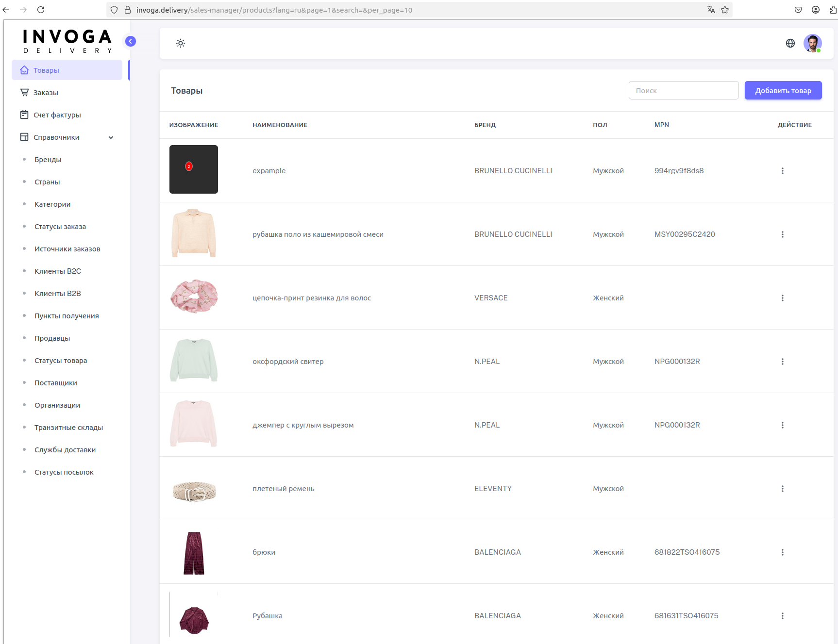Open the Товары menu item

tap(67, 70)
